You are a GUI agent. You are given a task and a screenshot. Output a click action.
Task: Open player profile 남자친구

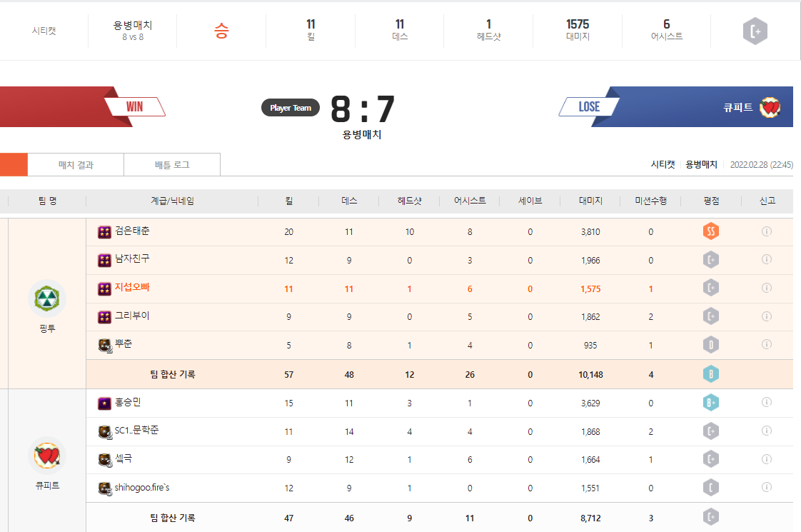pos(132,259)
